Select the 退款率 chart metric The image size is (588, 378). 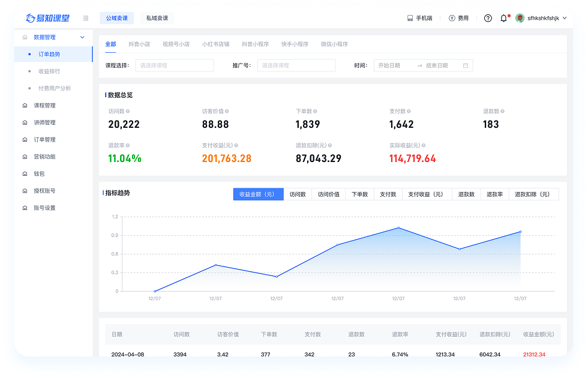coord(494,194)
